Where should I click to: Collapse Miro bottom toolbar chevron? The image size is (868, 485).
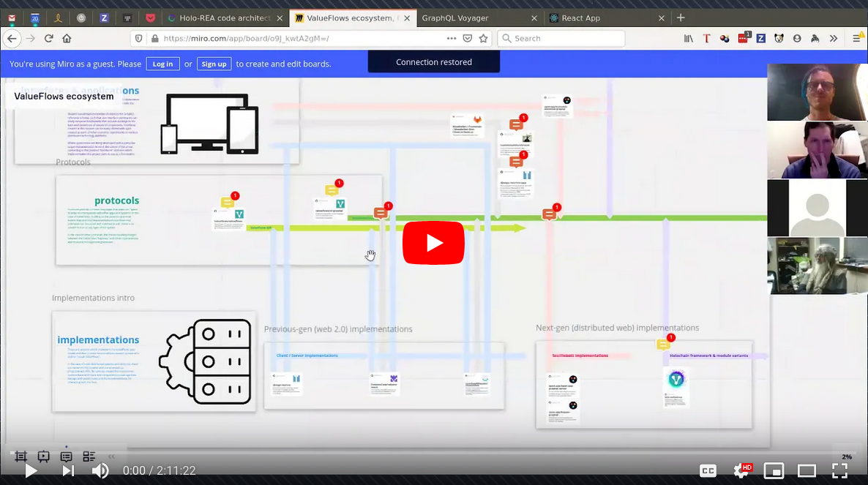point(111,456)
